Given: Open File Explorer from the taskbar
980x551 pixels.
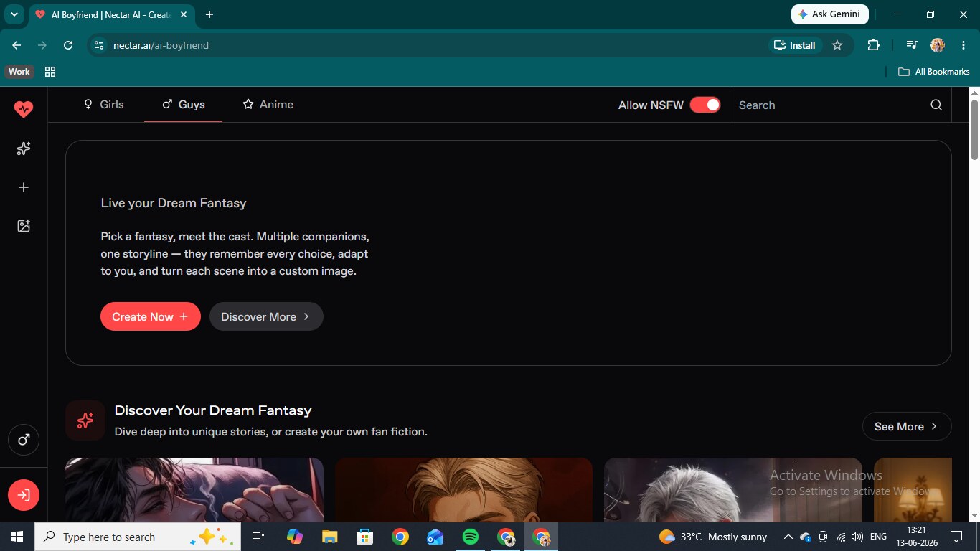Looking at the screenshot, I should 330,537.
